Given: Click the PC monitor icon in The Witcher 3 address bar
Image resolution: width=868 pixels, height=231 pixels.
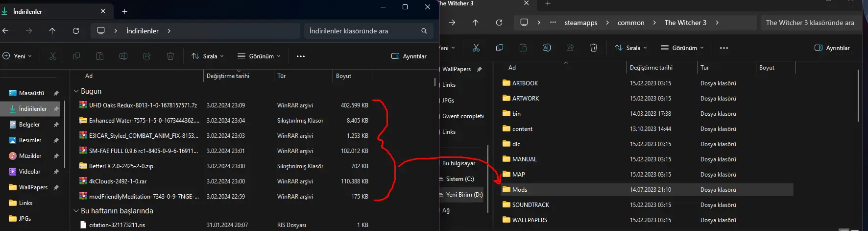Looking at the screenshot, I should coord(524,23).
